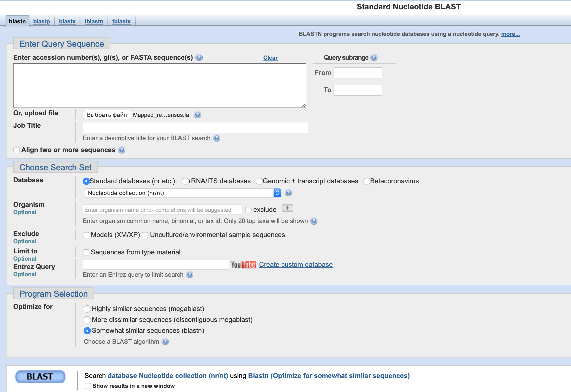Screen dimensions: 571x392
Task: Check Align two or more sequences
Action: pyautogui.click(x=17, y=150)
